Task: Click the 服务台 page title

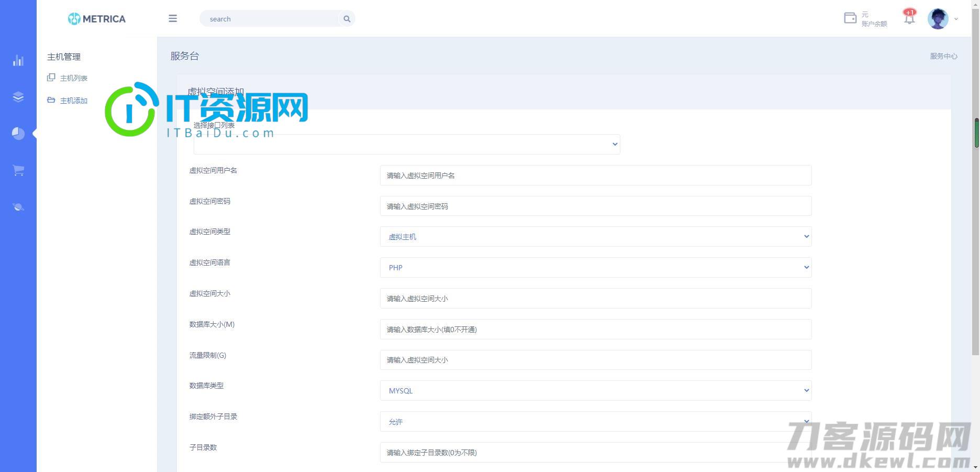Action: 185,56
